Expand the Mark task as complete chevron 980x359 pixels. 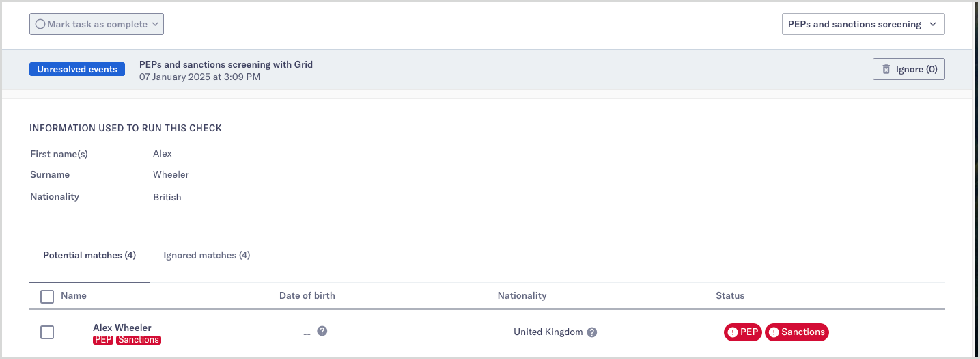[155, 24]
